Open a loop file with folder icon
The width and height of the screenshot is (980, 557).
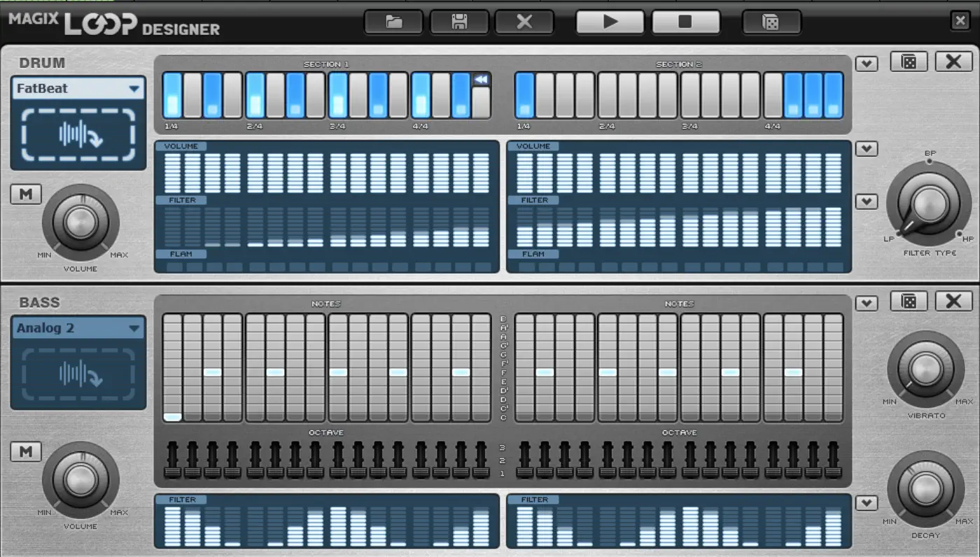(393, 22)
